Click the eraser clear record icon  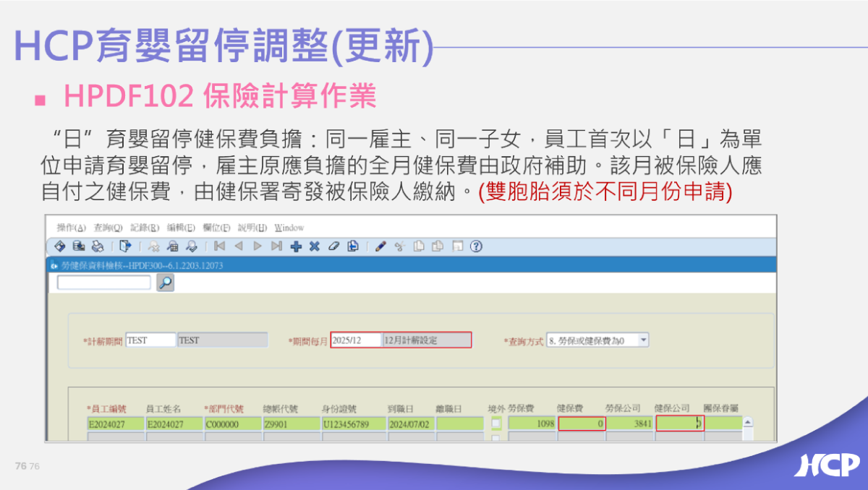333,246
